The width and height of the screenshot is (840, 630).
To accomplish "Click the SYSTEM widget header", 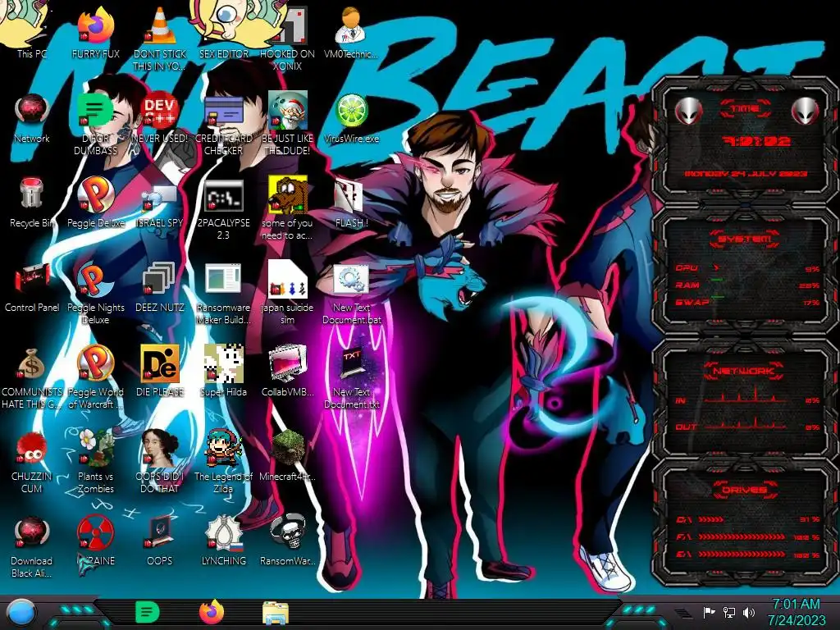I will pos(745,239).
